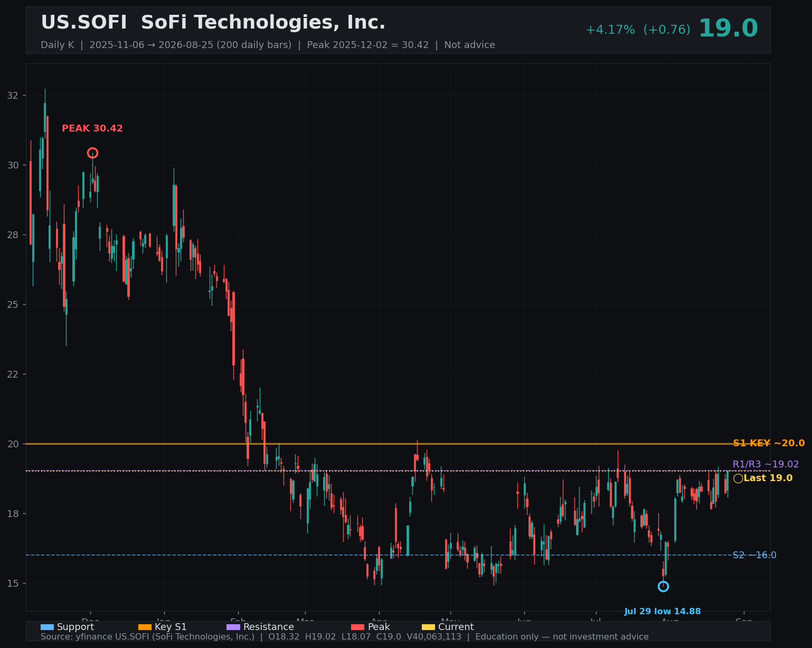Click the S2 ~16.0 support label

click(x=754, y=555)
